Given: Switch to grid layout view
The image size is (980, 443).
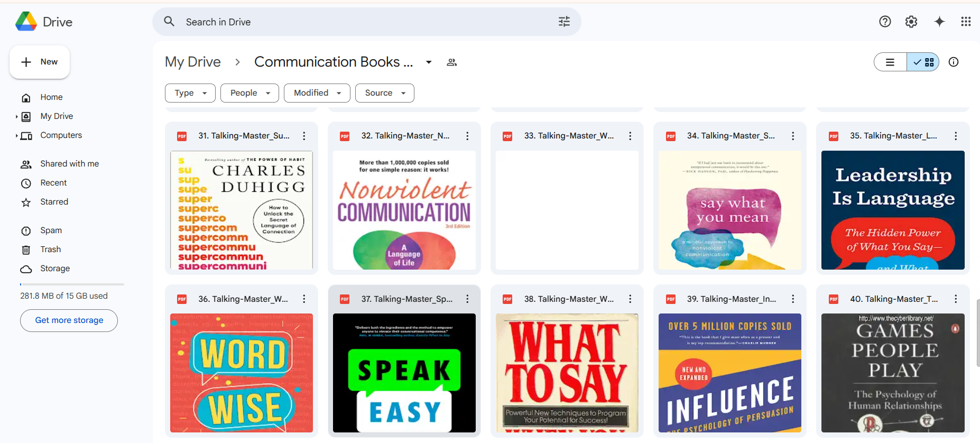Looking at the screenshot, I should pyautogui.click(x=923, y=62).
